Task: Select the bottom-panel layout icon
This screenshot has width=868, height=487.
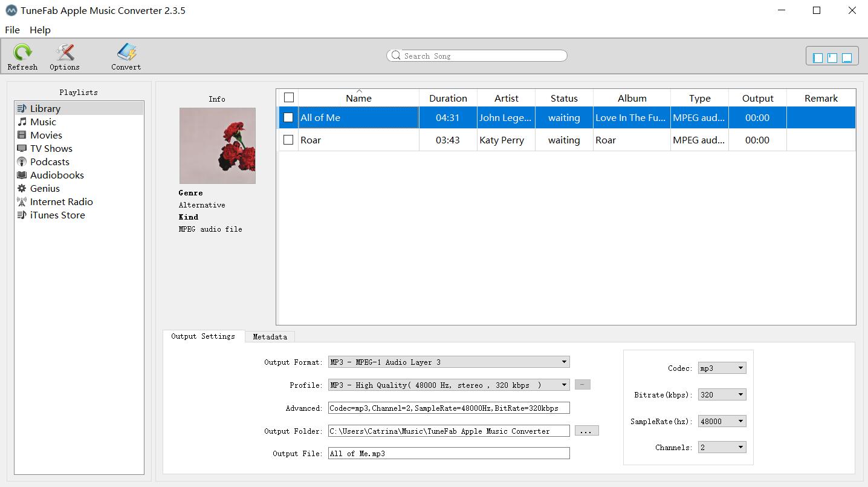Action: [x=847, y=57]
